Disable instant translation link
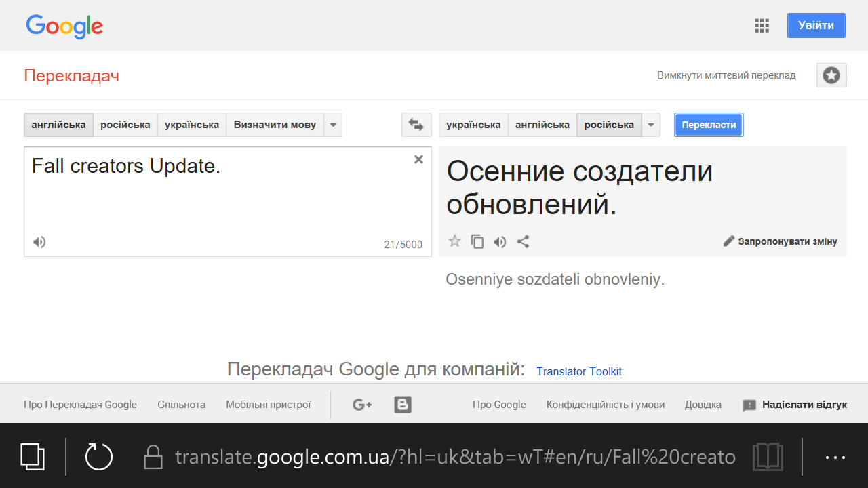 pos(726,75)
